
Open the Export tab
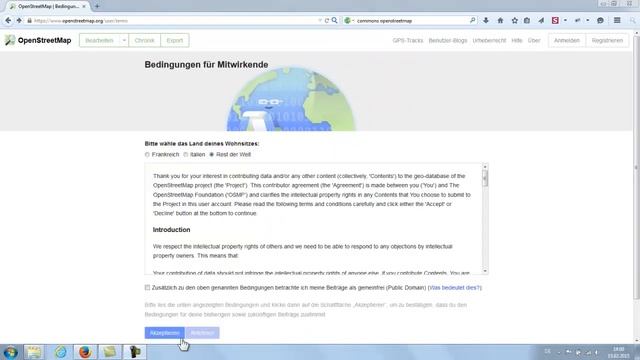click(x=175, y=40)
